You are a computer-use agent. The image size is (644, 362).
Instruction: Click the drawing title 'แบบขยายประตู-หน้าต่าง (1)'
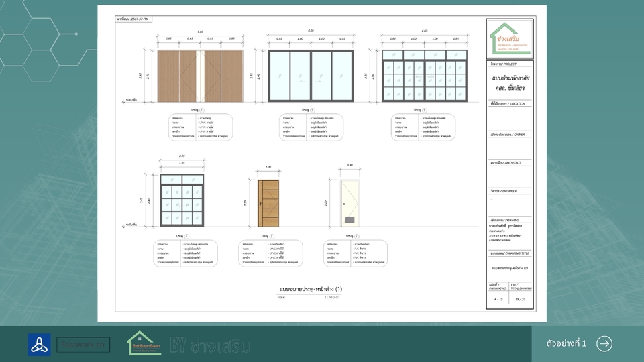(x=311, y=289)
